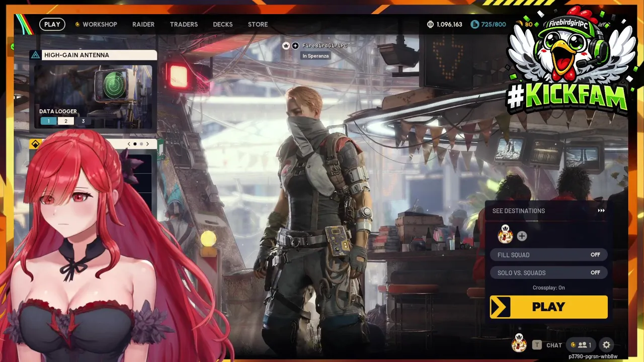644x362 pixels.
Task: Select the second carousel page dot
Action: (x=141, y=144)
